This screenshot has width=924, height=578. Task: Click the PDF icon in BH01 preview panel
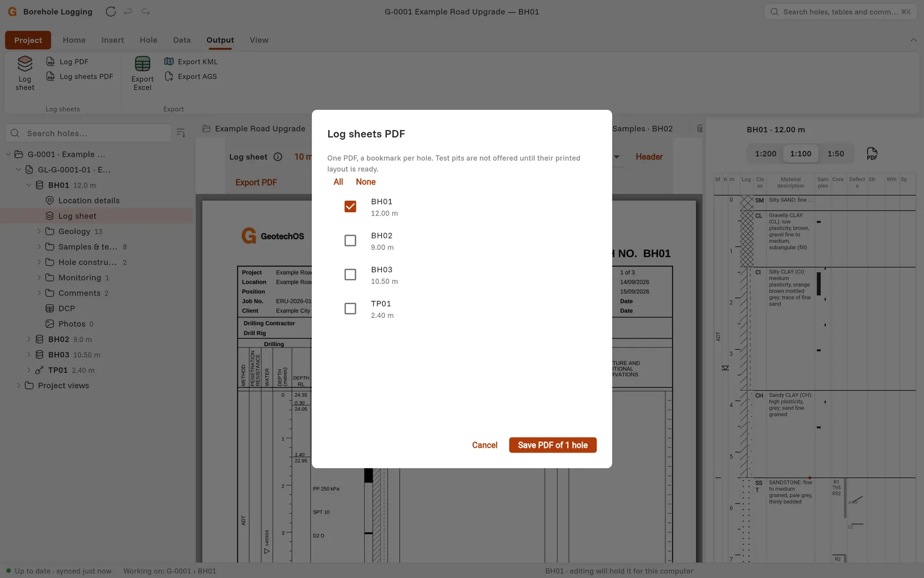coord(872,154)
